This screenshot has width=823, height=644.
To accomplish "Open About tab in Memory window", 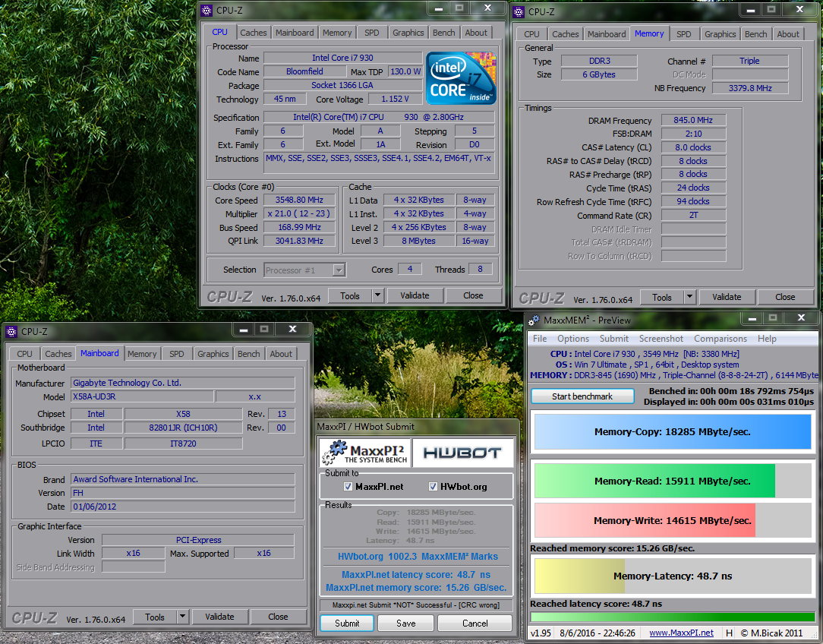I will tap(788, 34).
